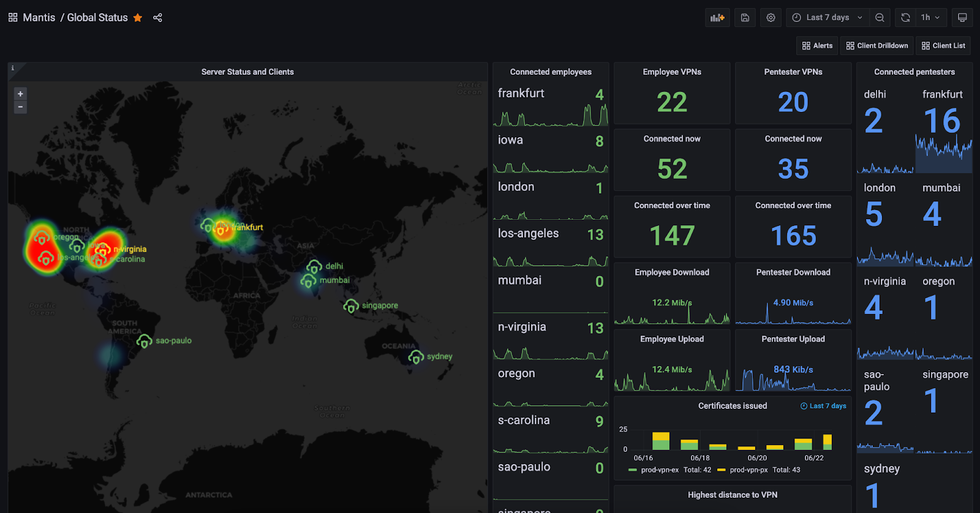The height and width of the screenshot is (513, 980).
Task: Select the oregon server marker
Action: pos(42,238)
